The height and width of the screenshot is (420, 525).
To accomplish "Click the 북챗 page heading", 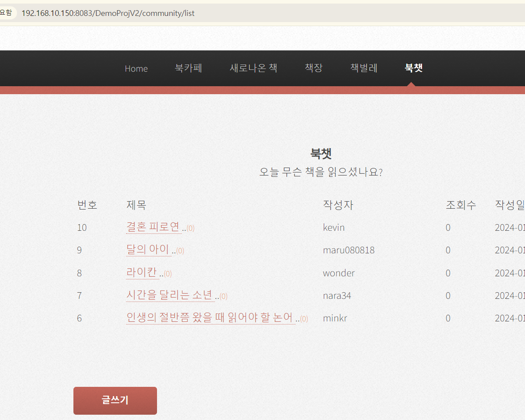I will pos(321,153).
